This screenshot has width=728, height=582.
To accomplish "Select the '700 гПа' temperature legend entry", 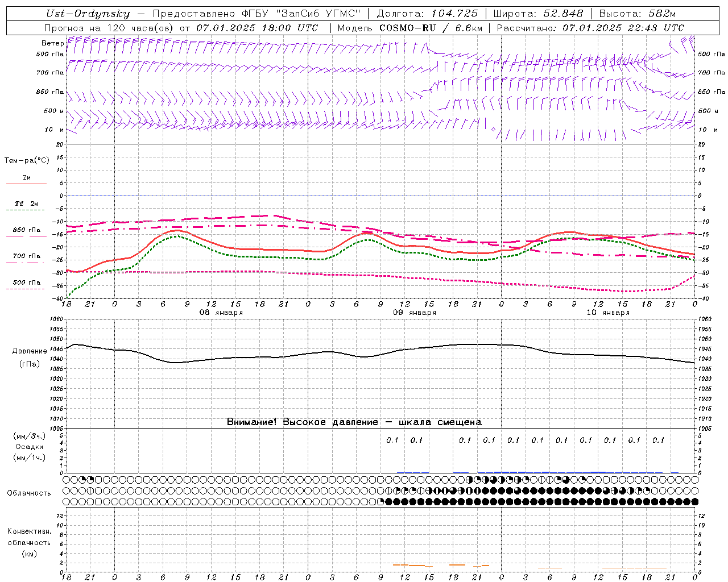I will pos(27,256).
